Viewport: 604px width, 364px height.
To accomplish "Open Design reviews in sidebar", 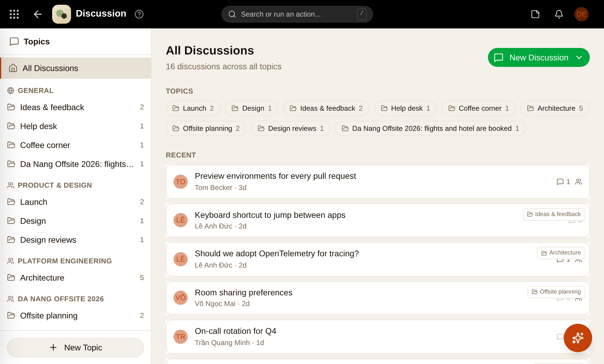I will coord(75,240).
